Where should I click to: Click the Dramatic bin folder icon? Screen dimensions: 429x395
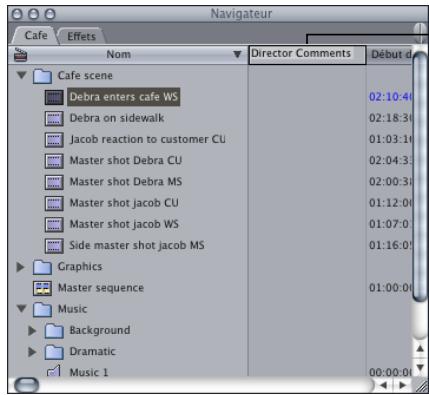pyautogui.click(x=54, y=352)
